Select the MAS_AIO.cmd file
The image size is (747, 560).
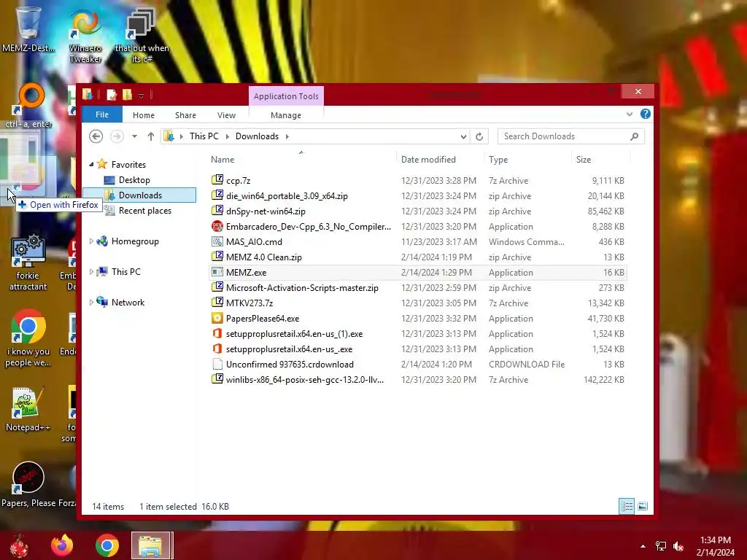tap(418, 242)
